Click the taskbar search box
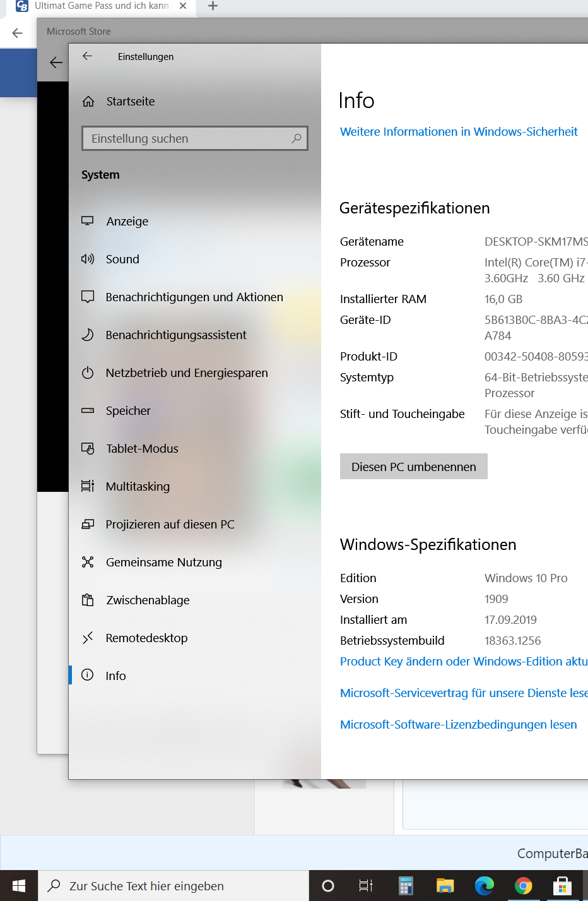The width and height of the screenshot is (588, 901). (173, 886)
